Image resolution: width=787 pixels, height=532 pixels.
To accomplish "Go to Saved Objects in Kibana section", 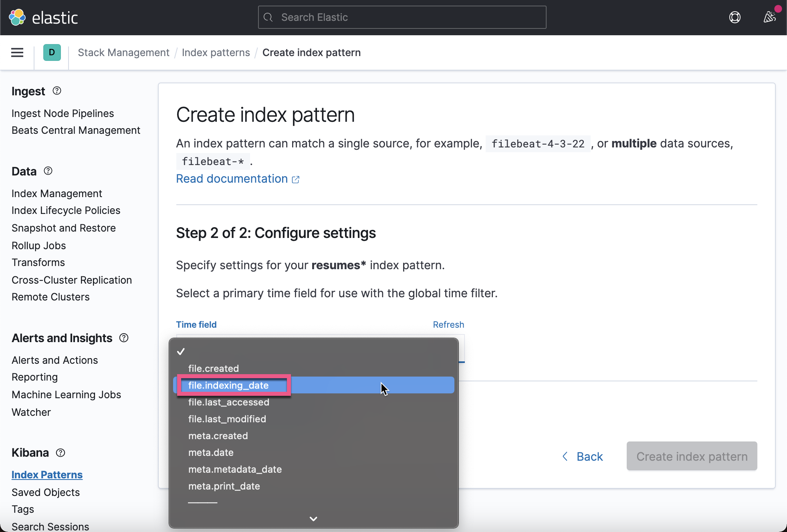I will (x=46, y=492).
